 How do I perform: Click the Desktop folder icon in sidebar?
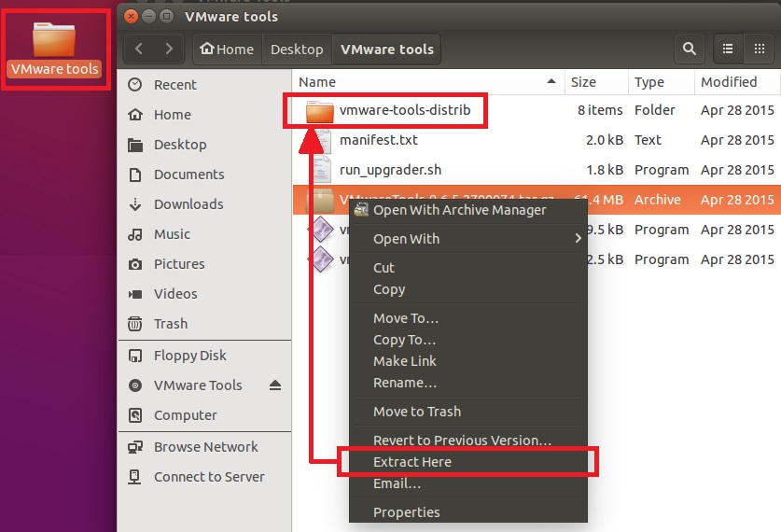tap(135, 145)
